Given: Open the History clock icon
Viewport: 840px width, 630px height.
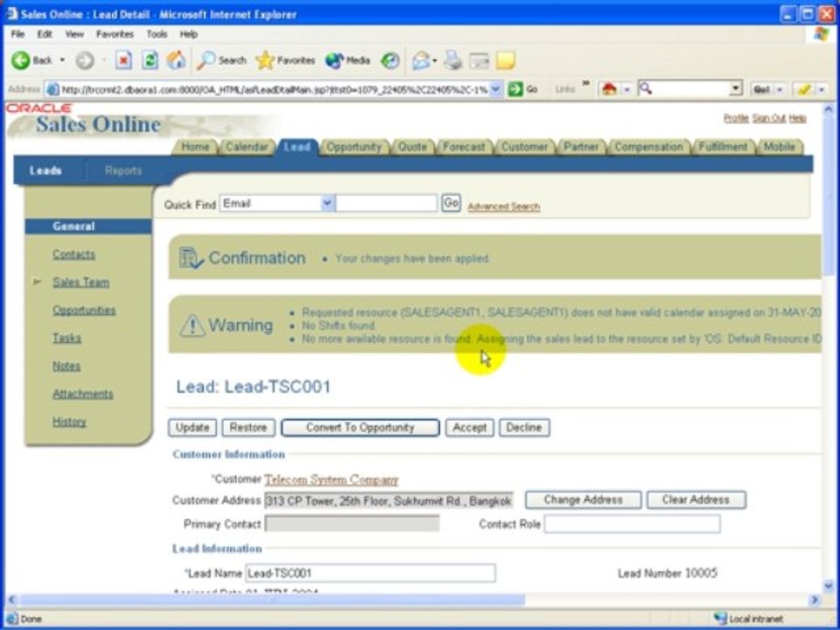Looking at the screenshot, I should [x=390, y=60].
